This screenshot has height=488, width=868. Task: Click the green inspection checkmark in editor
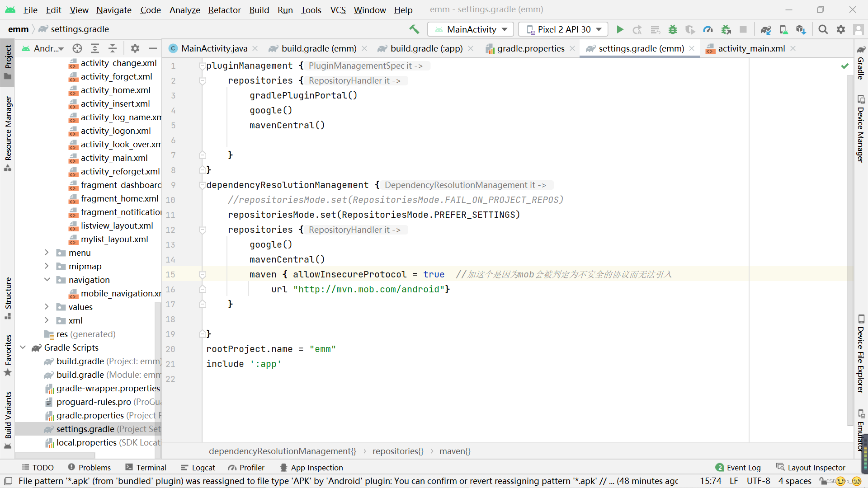[x=844, y=66]
